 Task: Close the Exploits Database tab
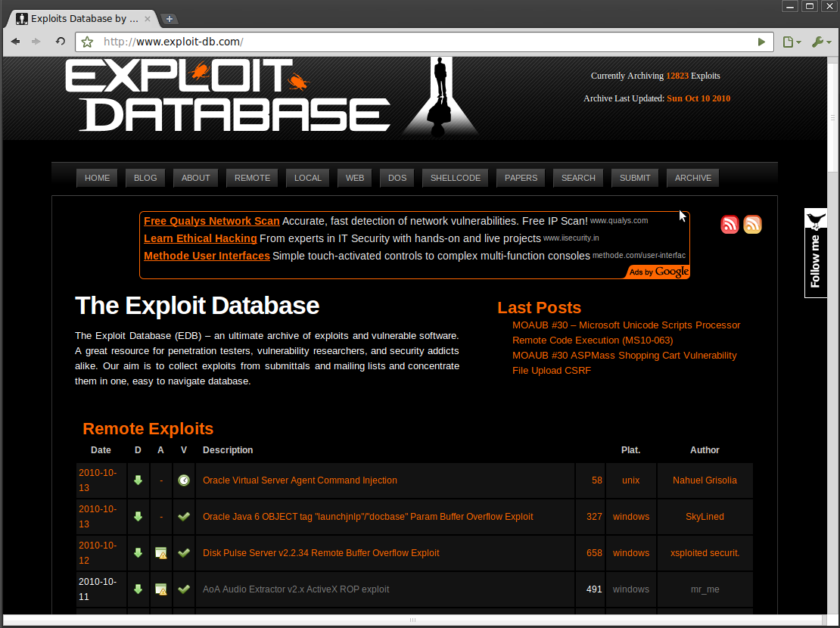coord(148,19)
